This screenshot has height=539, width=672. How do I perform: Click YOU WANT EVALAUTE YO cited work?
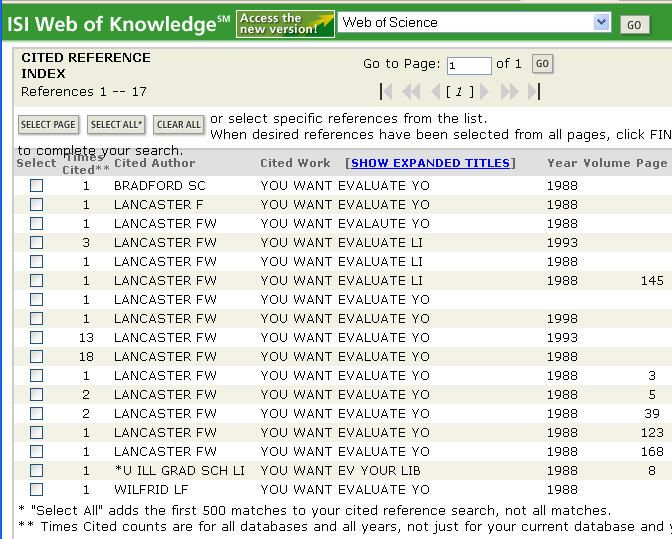(x=345, y=223)
